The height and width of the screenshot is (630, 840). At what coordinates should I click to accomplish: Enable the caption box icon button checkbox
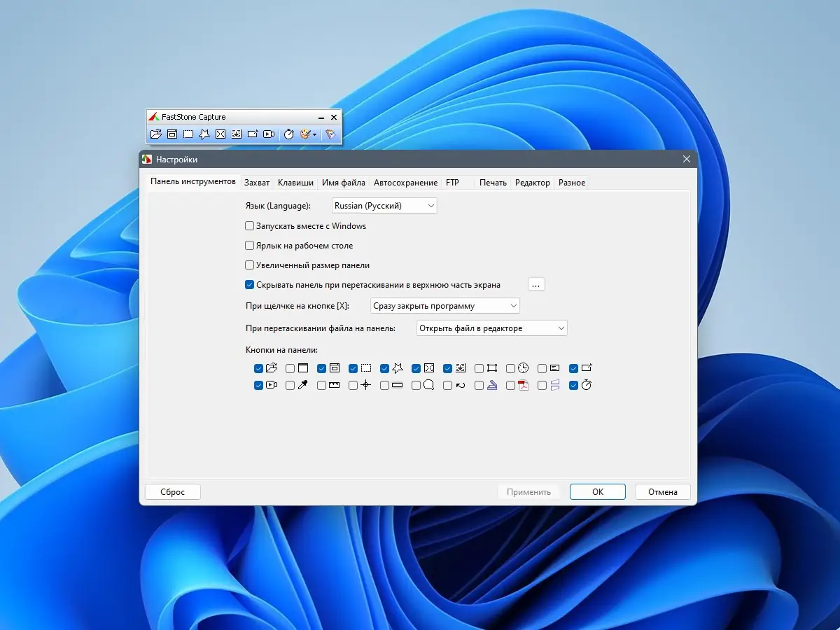point(542,368)
